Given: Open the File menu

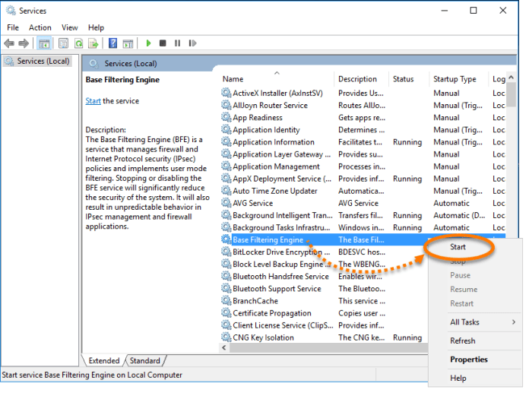Looking at the screenshot, I should [x=13, y=27].
